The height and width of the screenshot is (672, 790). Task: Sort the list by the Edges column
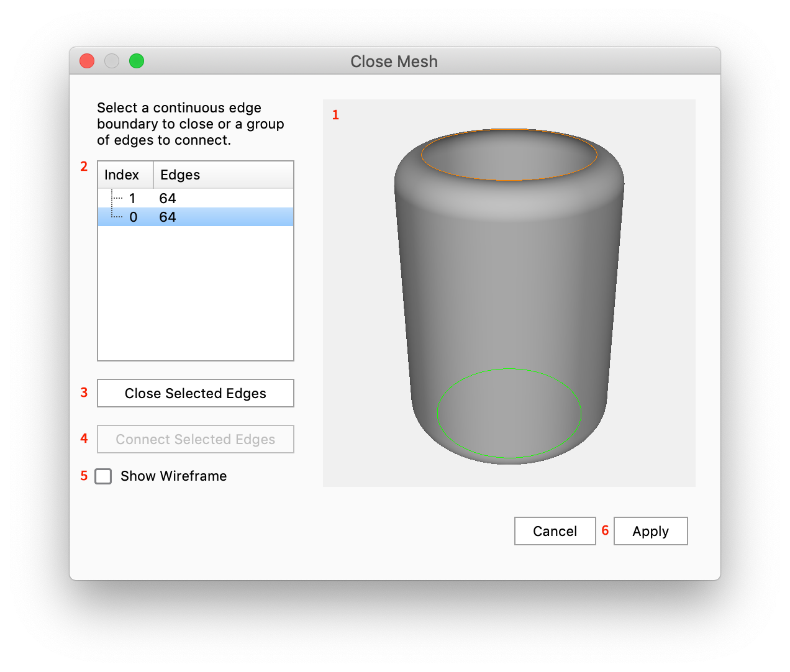[x=180, y=175]
